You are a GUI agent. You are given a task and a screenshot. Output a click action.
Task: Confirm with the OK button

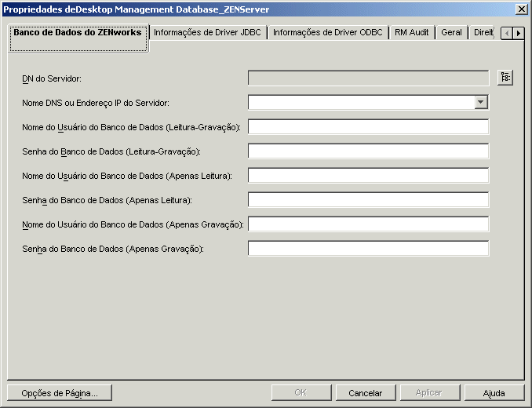pyautogui.click(x=301, y=393)
